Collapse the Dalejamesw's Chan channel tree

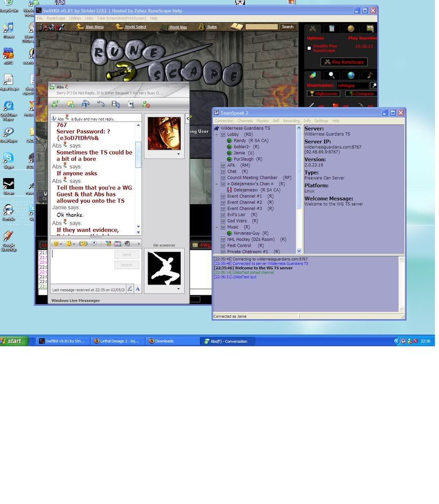[217, 184]
